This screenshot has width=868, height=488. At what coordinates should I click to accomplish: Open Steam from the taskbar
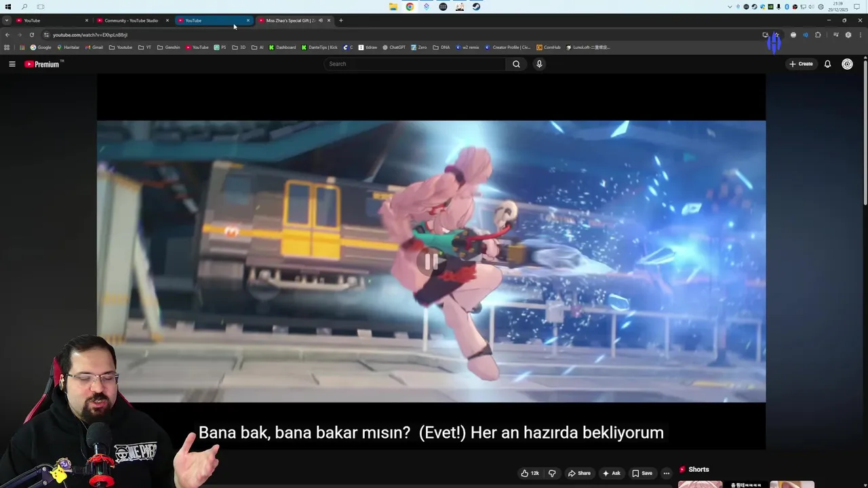(x=476, y=7)
